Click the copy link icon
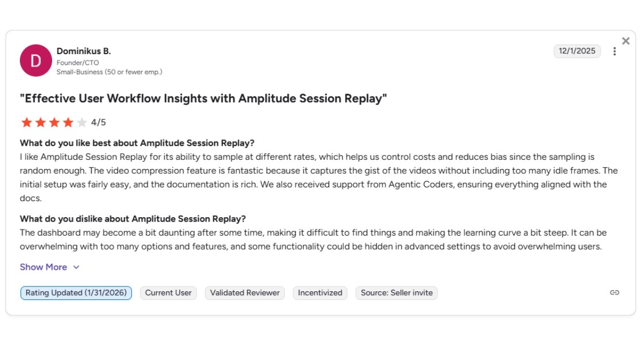This screenshot has width=644, height=338. (x=614, y=292)
